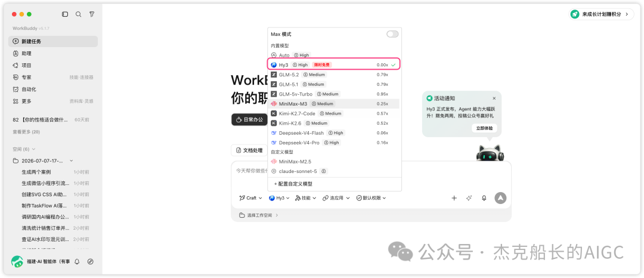Close the 活动通知 popup
This screenshot has width=644, height=278.
(494, 98)
